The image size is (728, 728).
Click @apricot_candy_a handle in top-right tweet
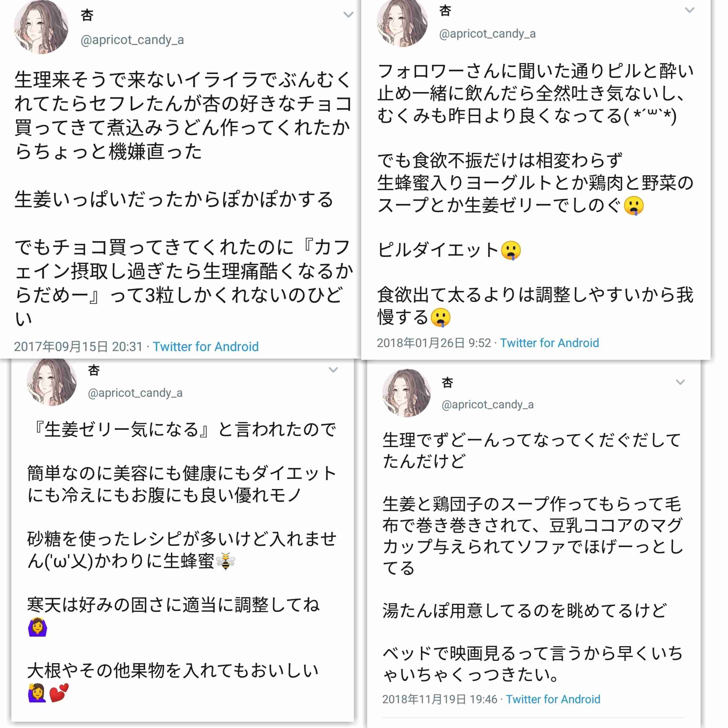click(487, 34)
